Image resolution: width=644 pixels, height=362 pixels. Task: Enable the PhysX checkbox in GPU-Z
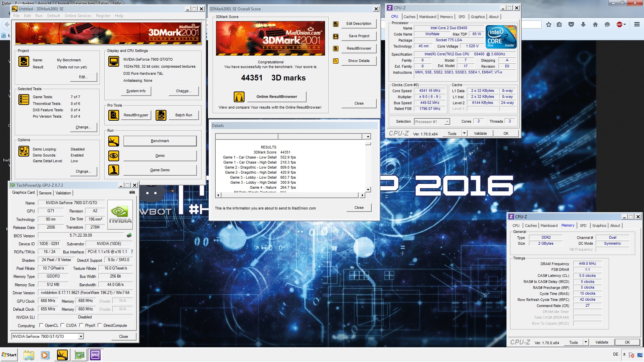pyautogui.click(x=81, y=325)
